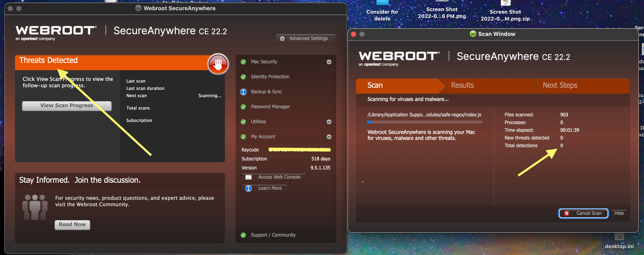The width and height of the screenshot is (644, 255).
Task: Click the Backup & Sync info icon
Action: 243,92
